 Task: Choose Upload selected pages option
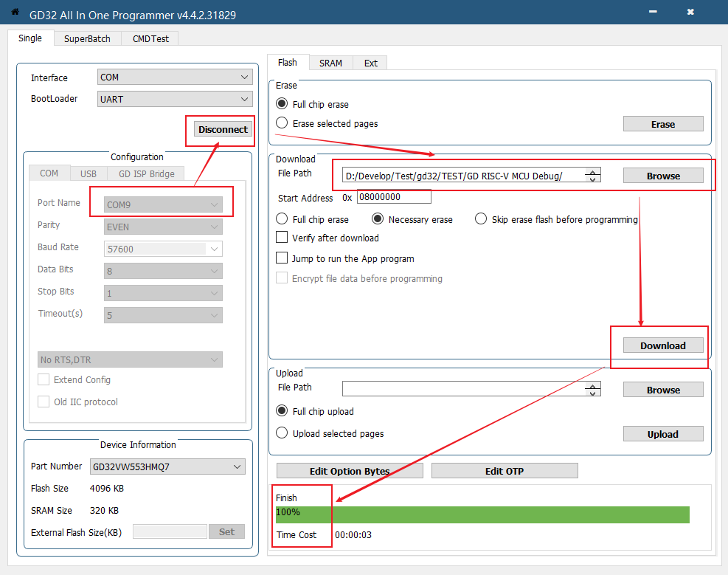pyautogui.click(x=282, y=433)
